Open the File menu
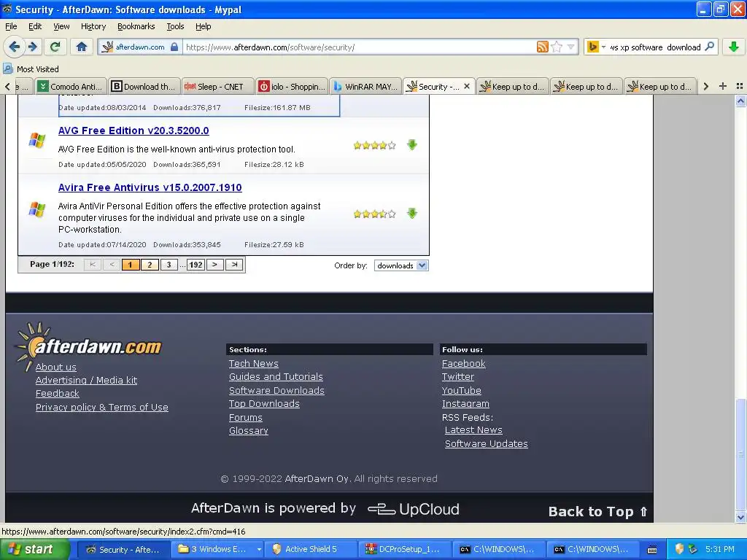 11,26
